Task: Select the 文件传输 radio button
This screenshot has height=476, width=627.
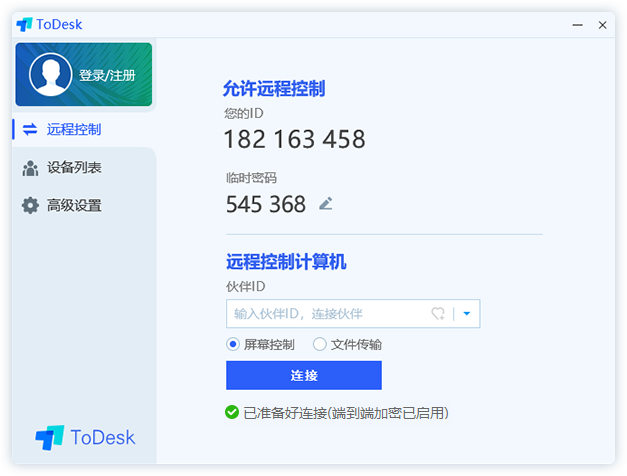Action: click(x=319, y=344)
